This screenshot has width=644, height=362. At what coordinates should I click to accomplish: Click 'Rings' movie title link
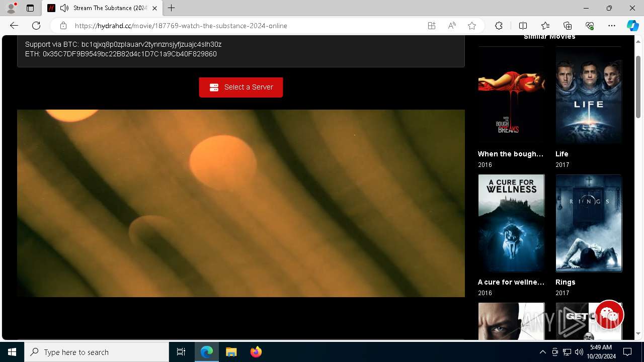point(566,282)
